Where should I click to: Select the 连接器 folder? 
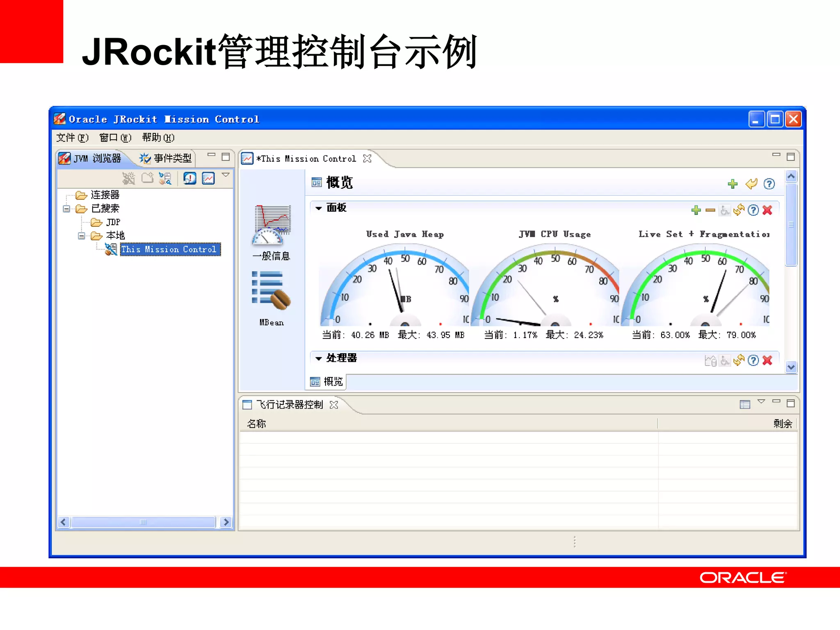tap(98, 195)
